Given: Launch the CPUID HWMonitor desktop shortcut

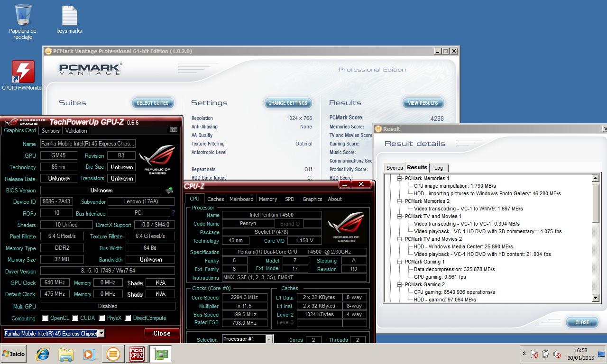Looking at the screenshot, I should tap(23, 76).
